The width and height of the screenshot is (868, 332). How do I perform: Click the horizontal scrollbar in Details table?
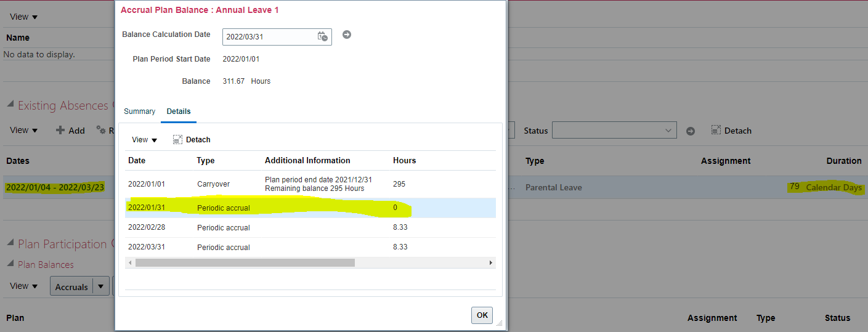point(245,262)
